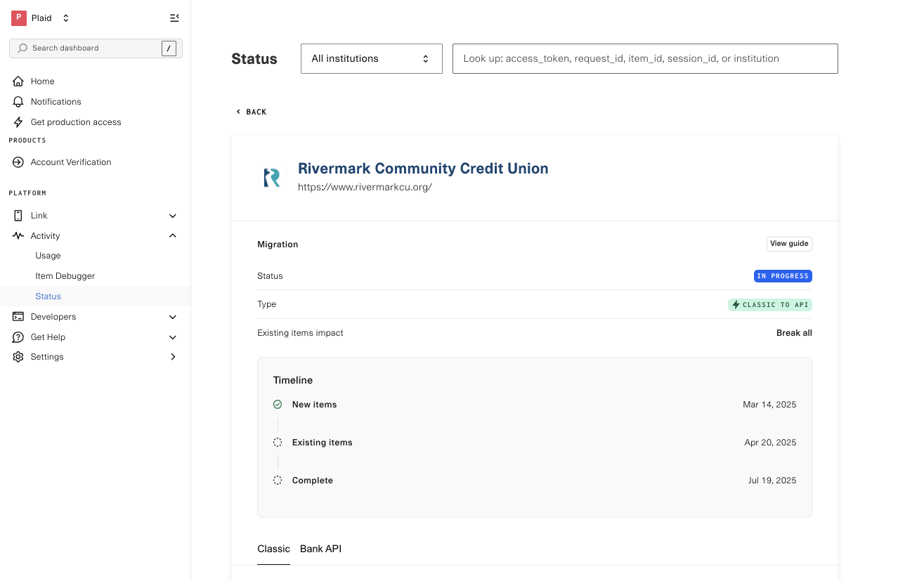
Task: Open the Plaid team switcher arrows
Action: coord(66,18)
